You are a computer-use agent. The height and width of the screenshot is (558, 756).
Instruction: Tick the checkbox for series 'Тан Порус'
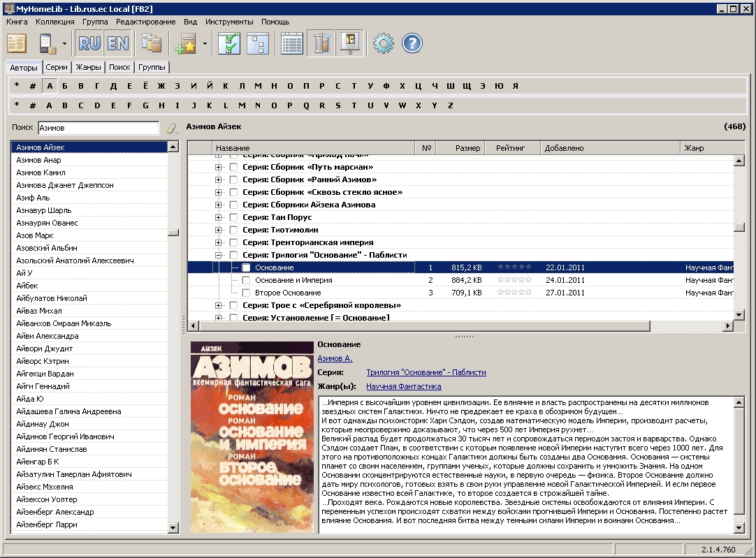coord(233,217)
